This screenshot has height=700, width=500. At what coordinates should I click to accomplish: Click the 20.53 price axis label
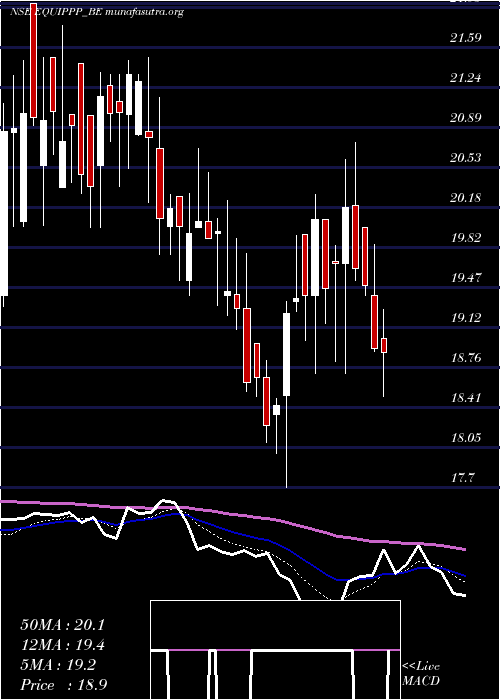(x=466, y=158)
